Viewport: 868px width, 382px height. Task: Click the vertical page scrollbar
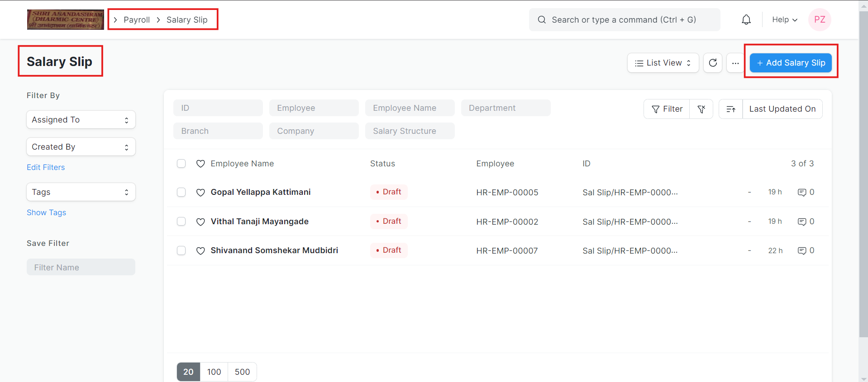tap(863, 174)
